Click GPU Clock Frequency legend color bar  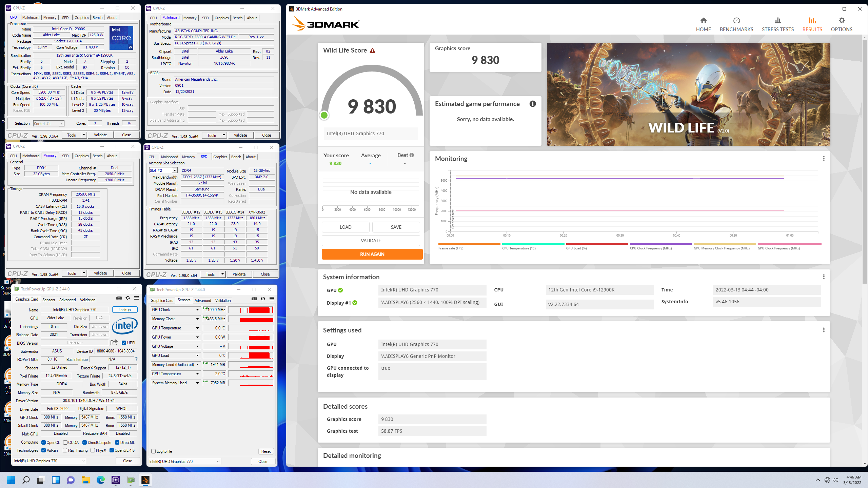pos(789,244)
